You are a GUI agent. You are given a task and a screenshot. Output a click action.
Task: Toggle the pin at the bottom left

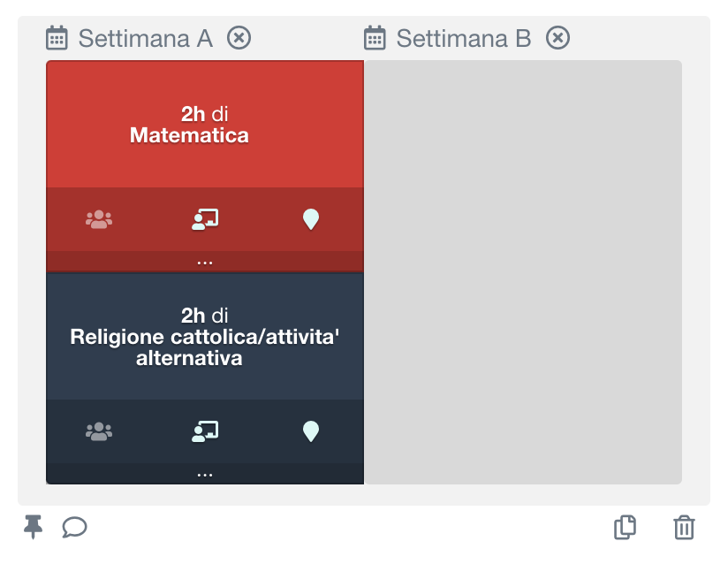pyautogui.click(x=33, y=528)
